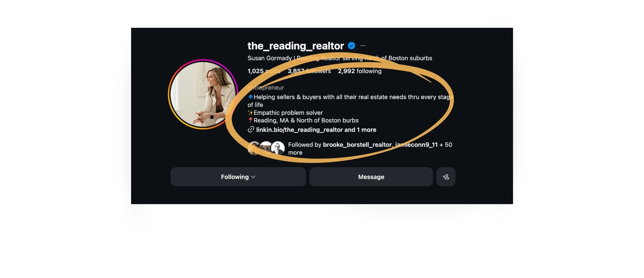This screenshot has width=644, height=278.
Task: Click the blue verified badge icon
Action: 351,46
